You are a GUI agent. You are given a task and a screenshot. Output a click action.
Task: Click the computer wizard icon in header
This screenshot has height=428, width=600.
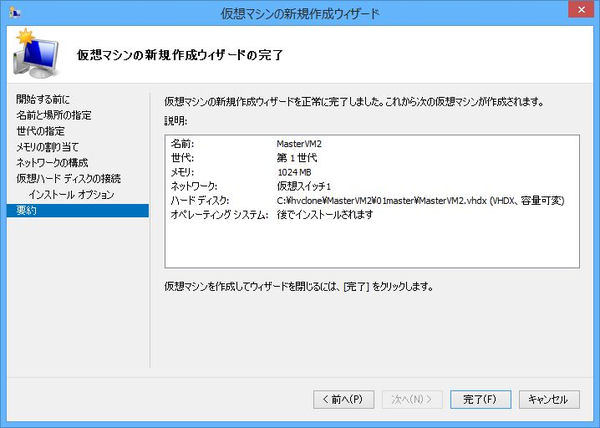click(x=36, y=54)
